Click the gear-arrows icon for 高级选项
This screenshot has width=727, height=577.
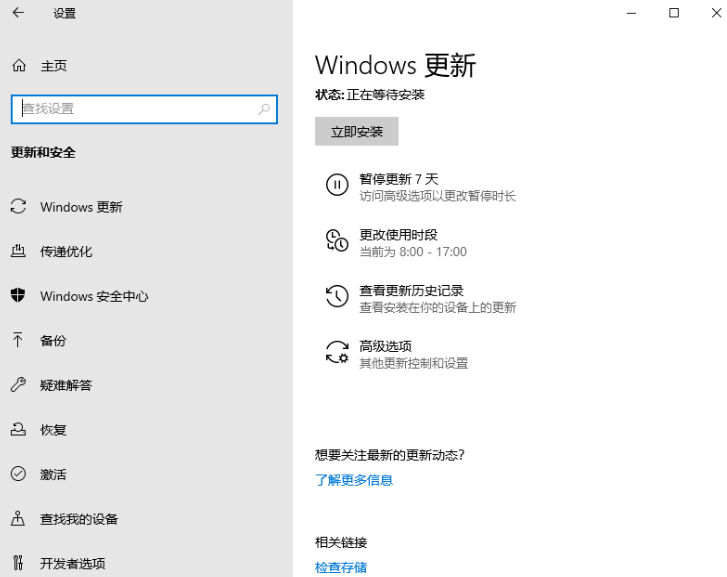tap(337, 353)
